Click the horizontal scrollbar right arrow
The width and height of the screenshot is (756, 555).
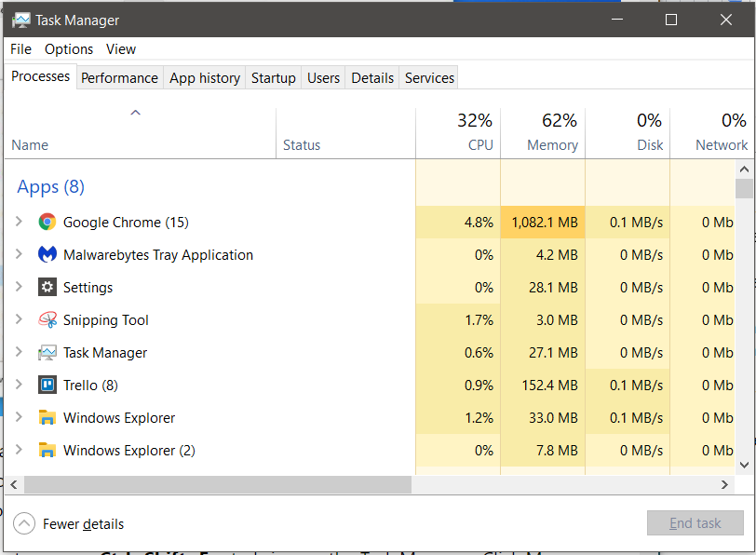[x=724, y=484]
